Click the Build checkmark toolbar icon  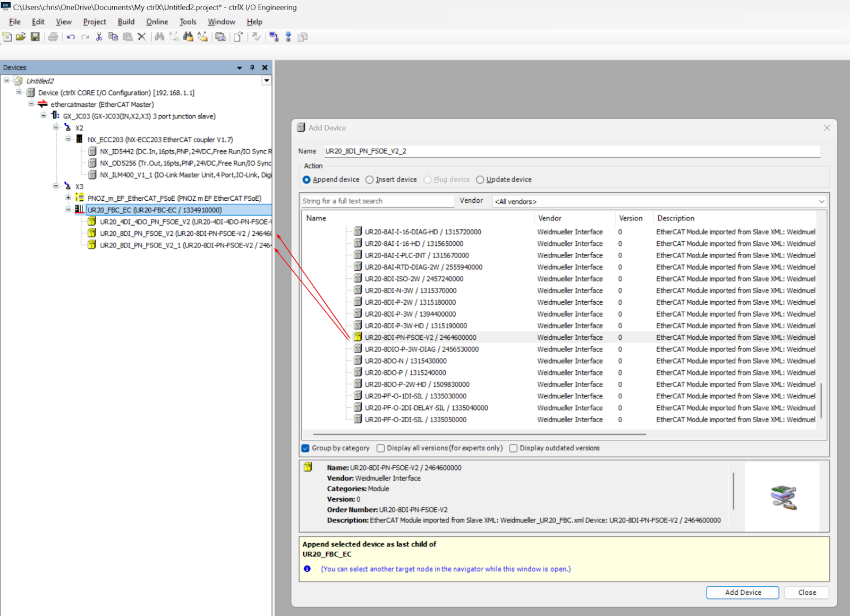(x=256, y=37)
